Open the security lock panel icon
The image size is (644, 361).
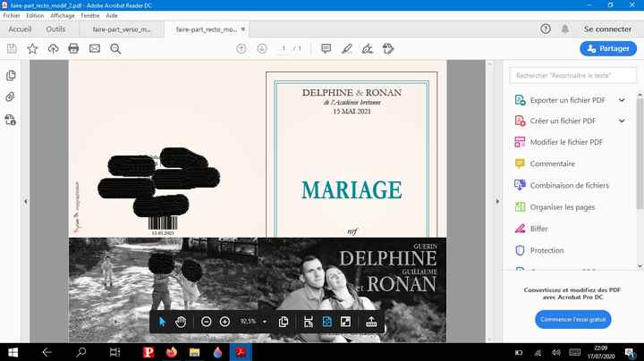click(11, 120)
